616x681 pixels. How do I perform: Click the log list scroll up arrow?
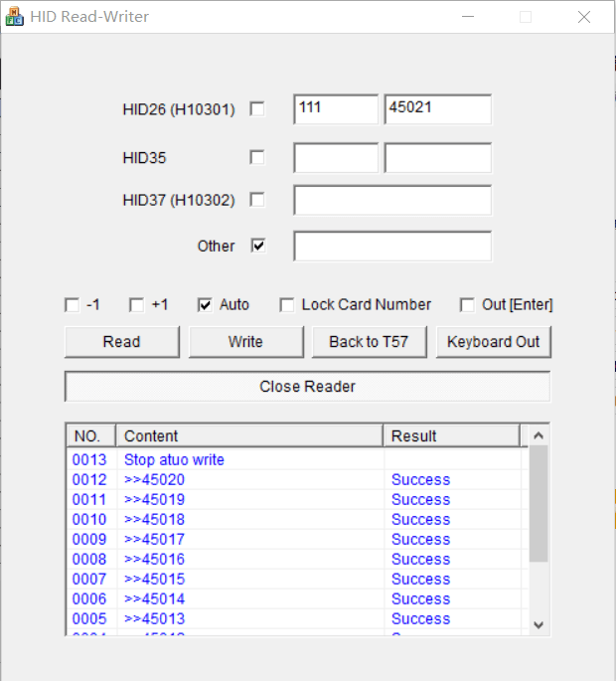(x=539, y=435)
